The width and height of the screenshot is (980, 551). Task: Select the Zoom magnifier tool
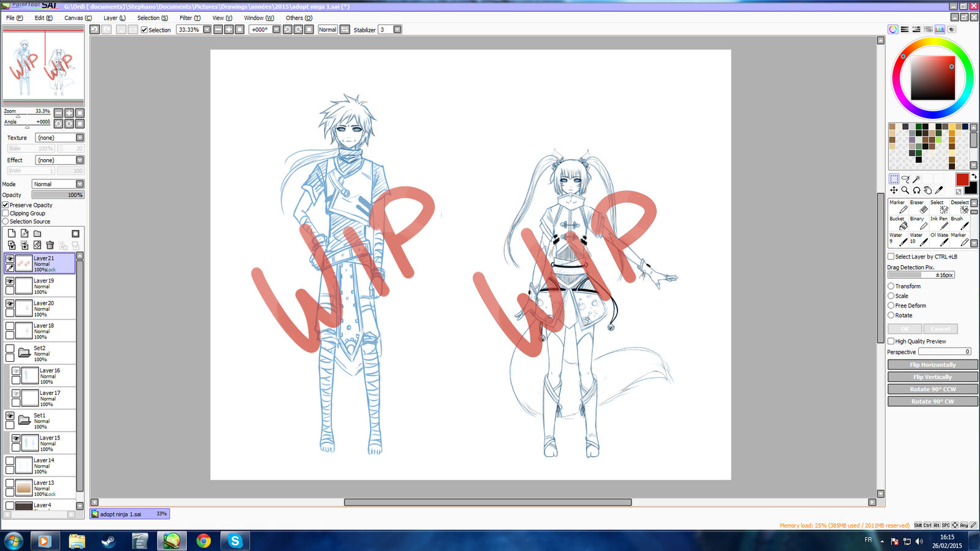point(905,190)
